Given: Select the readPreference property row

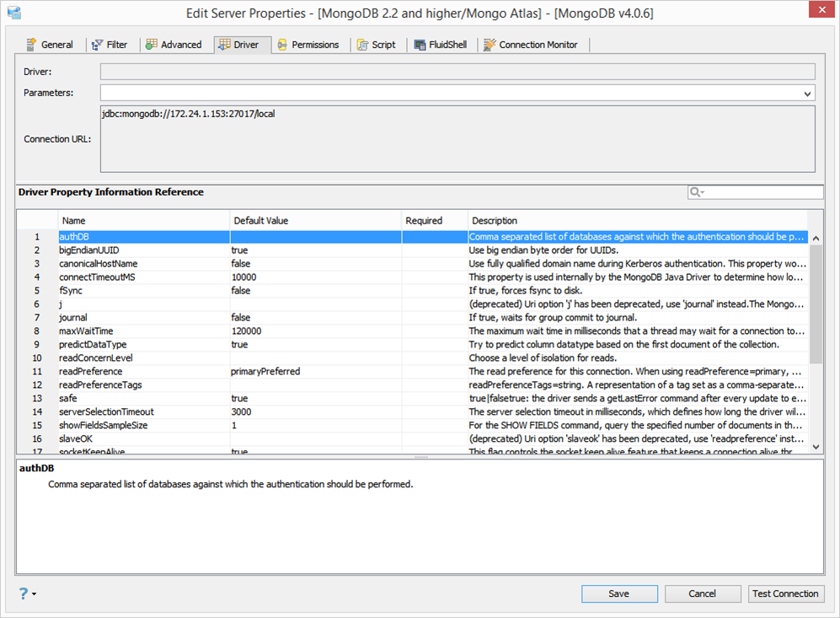Looking at the screenshot, I should point(412,372).
